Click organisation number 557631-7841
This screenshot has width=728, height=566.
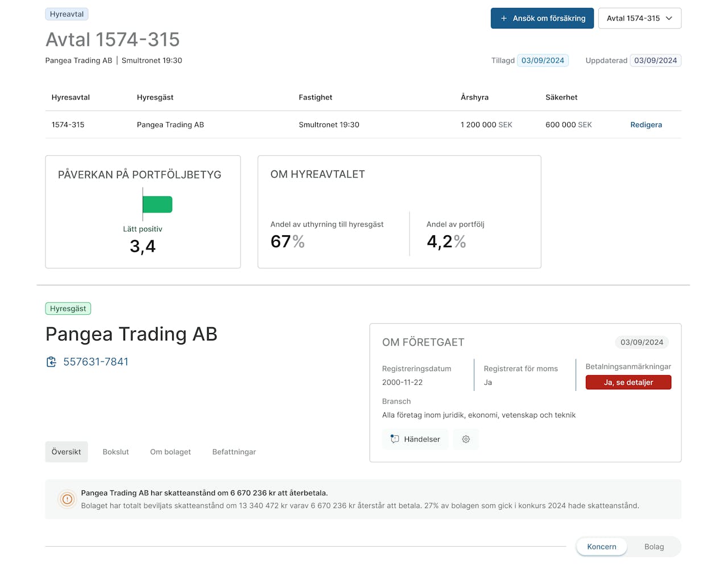[x=96, y=362]
